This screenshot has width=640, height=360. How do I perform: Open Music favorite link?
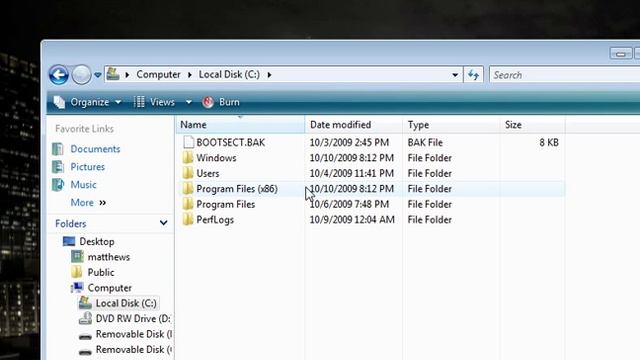84,185
